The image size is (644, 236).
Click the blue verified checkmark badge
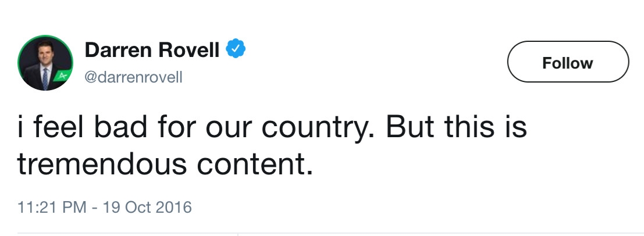pos(234,51)
